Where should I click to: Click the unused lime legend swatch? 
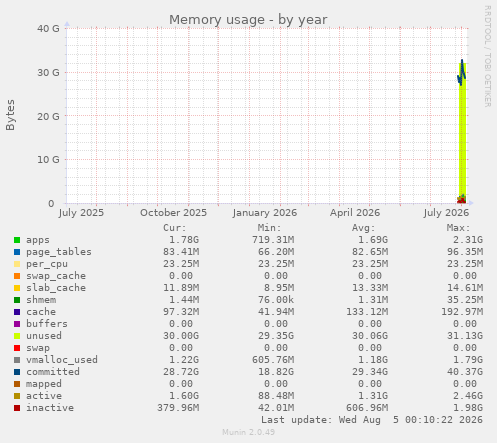[17, 336]
